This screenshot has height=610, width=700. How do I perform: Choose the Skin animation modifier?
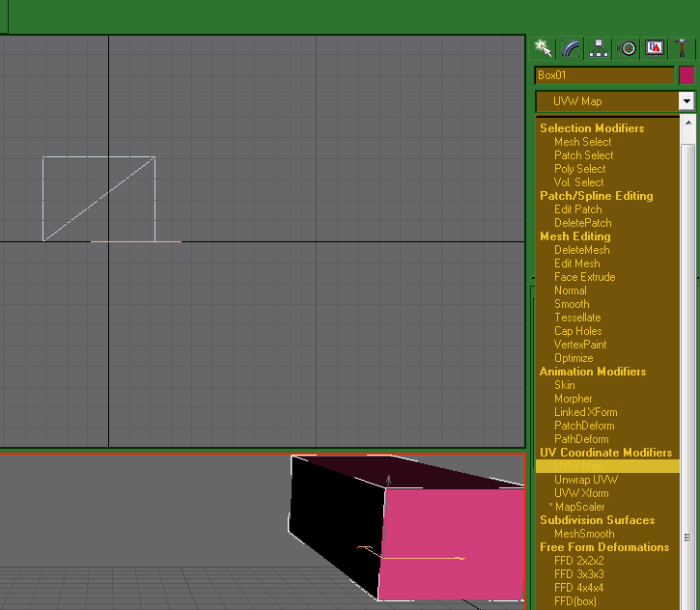coord(564,385)
